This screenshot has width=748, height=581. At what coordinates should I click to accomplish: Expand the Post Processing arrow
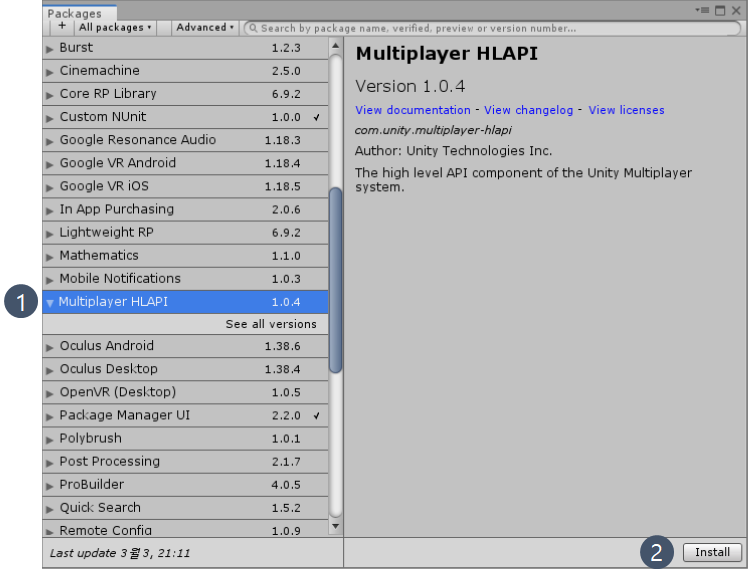coord(50,463)
